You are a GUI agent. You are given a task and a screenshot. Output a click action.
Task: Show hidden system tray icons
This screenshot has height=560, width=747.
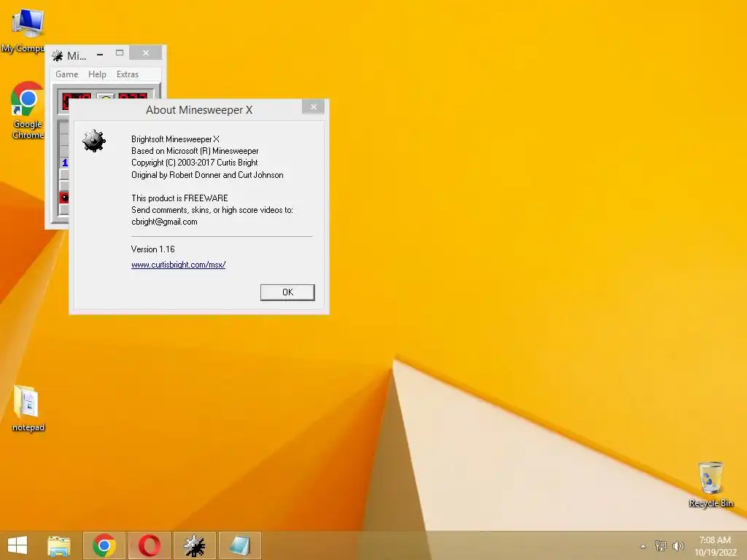(643, 546)
